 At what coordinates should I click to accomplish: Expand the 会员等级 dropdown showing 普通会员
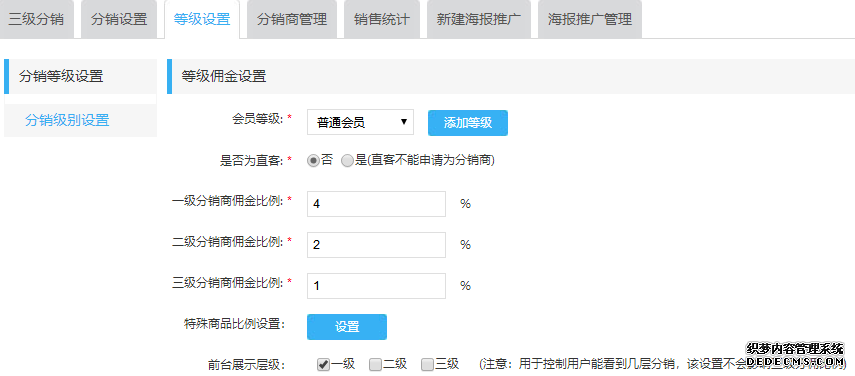360,123
